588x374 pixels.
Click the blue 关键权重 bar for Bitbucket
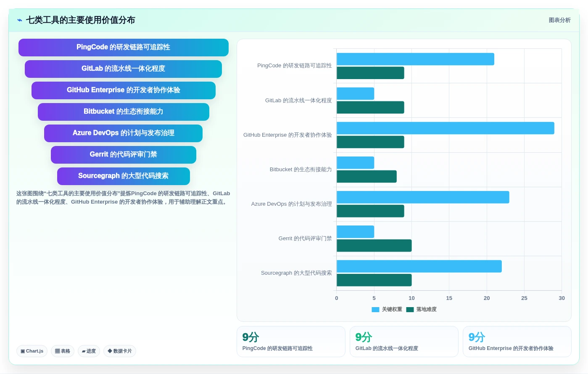355,163
